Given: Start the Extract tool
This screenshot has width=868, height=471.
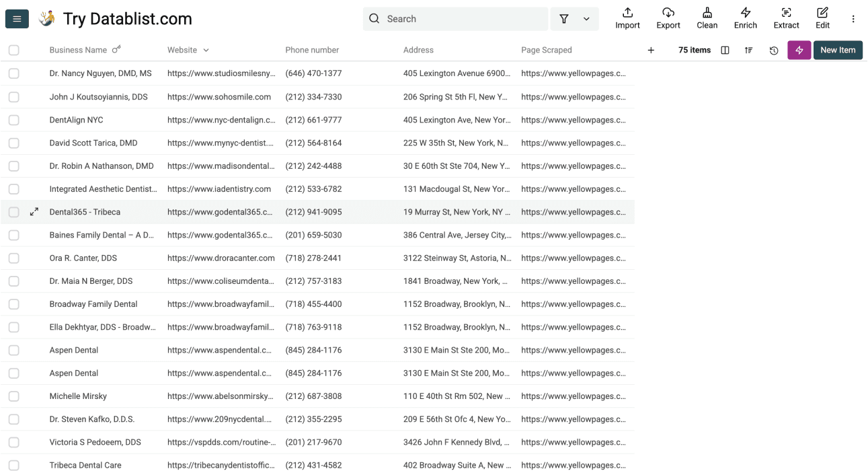Looking at the screenshot, I should [786, 18].
